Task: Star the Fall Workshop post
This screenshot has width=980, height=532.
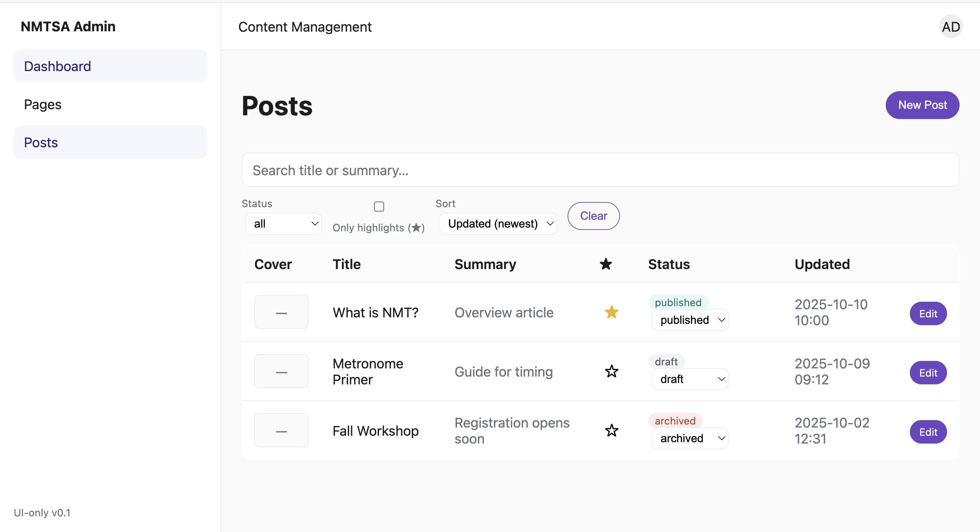Action: click(x=611, y=431)
